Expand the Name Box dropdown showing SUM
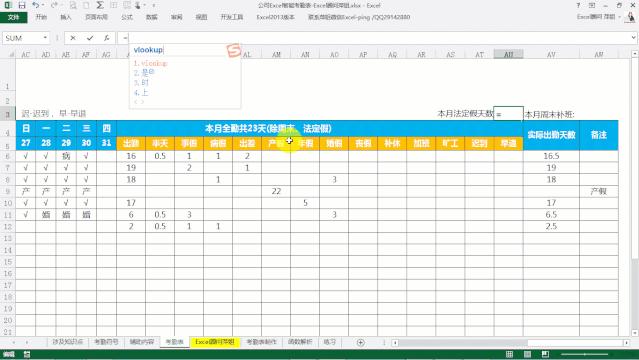Screen dimensions: 639x360 pyautogui.click(x=45, y=38)
